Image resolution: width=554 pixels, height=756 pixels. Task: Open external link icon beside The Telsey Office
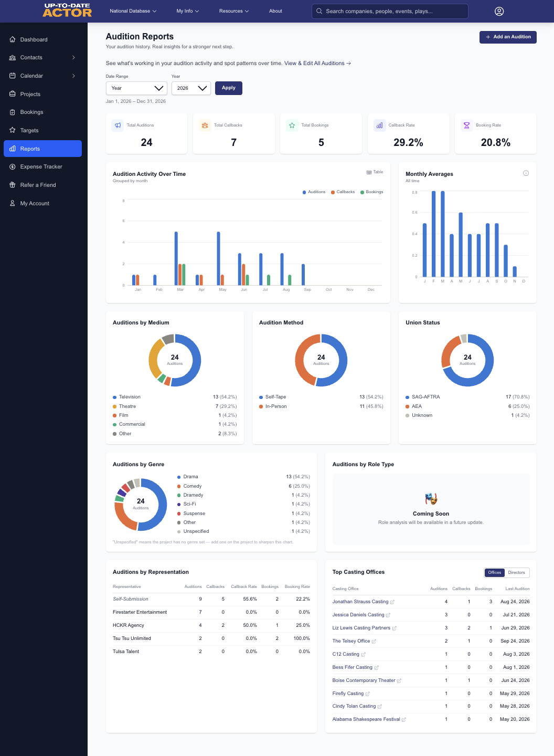pos(374,642)
